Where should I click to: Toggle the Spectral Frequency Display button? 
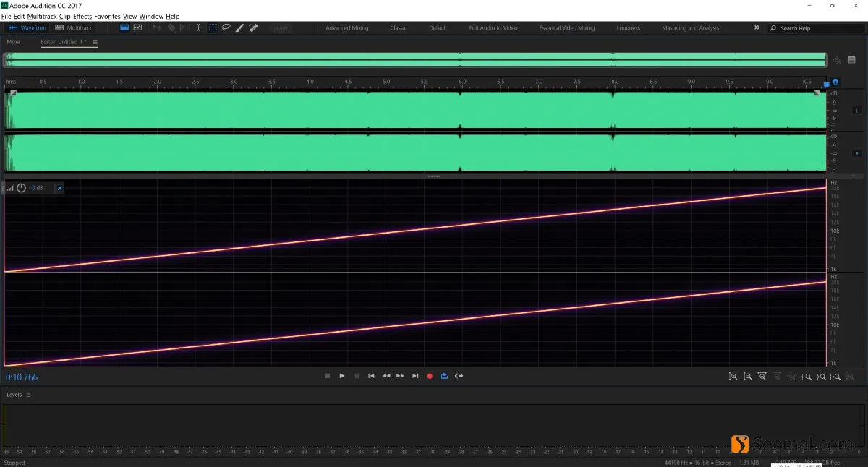(x=124, y=27)
